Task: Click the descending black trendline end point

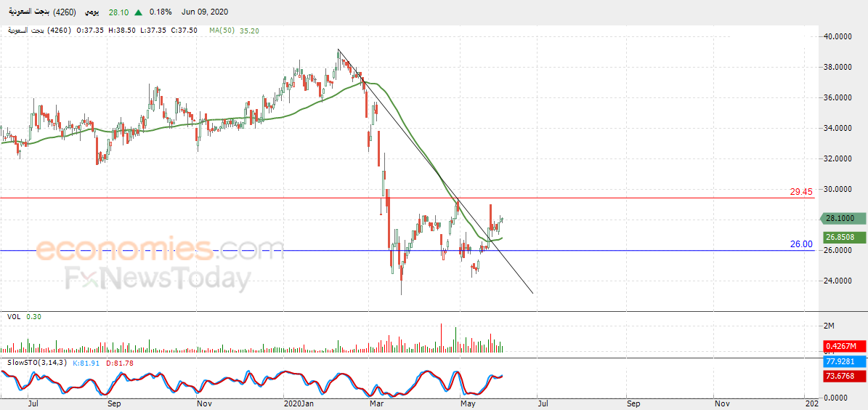Action: click(x=532, y=293)
